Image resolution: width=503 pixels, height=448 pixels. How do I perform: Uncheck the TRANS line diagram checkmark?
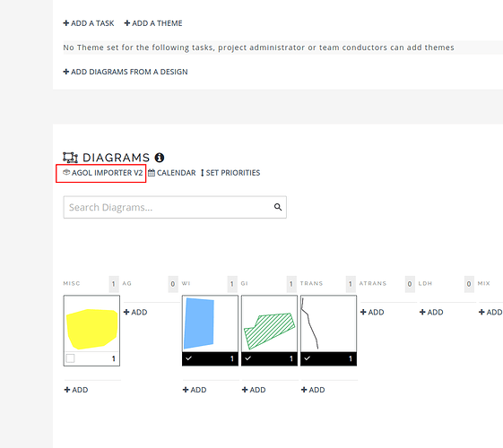pyautogui.click(x=307, y=358)
